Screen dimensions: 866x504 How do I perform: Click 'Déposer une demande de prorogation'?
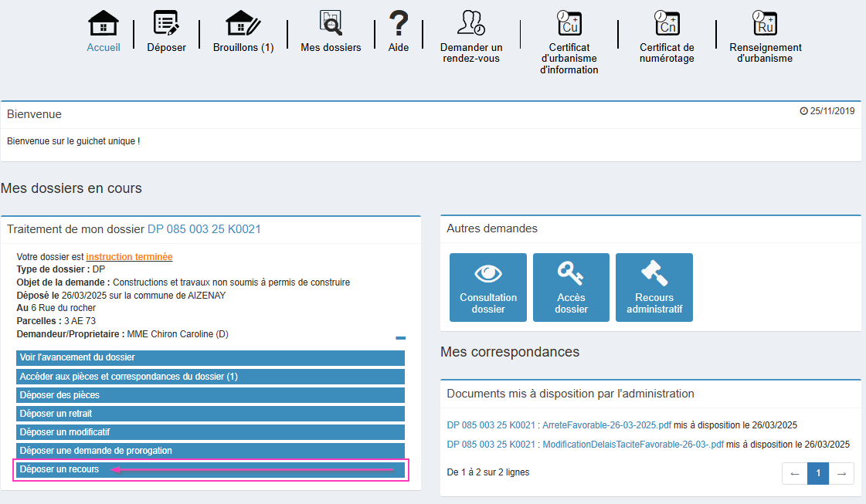click(210, 451)
